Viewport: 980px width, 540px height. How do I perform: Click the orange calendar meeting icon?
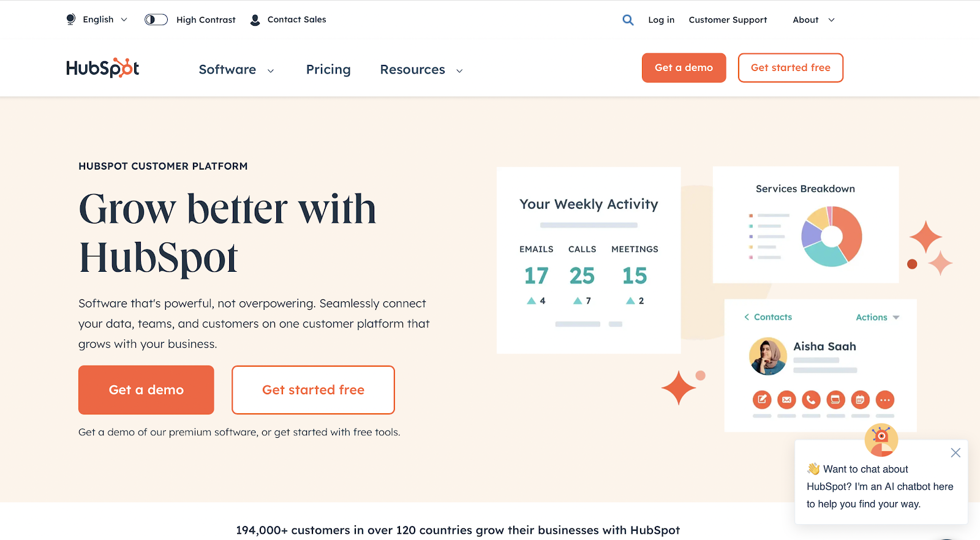pyautogui.click(x=860, y=400)
